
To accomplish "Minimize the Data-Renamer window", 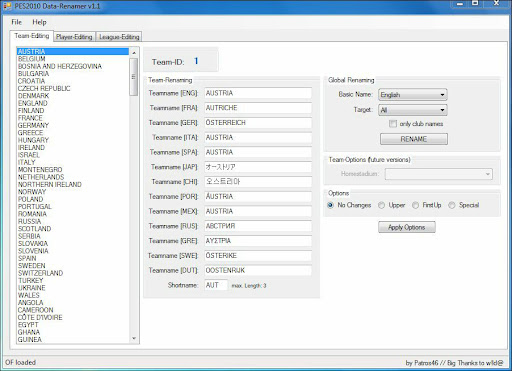I will coord(460,4).
